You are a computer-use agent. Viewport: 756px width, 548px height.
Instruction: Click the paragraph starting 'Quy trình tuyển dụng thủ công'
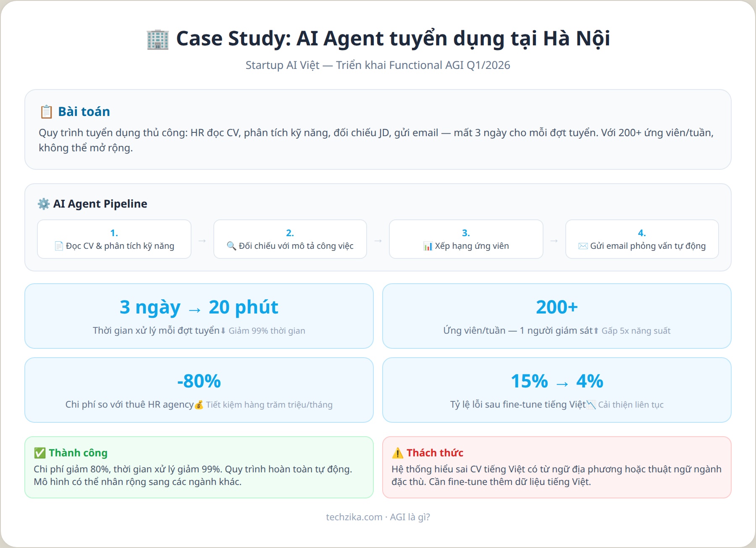coord(376,140)
